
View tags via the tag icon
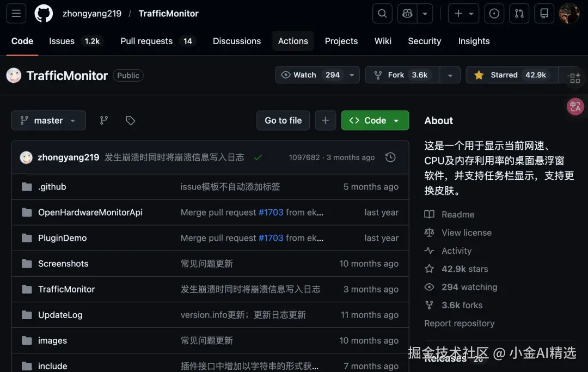(130, 120)
